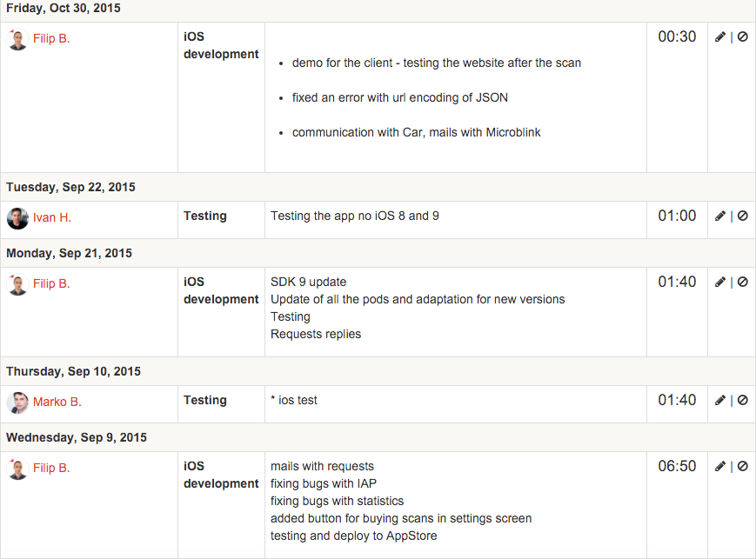Delete the Sep 9 06:50 time entry
756x559 pixels.
[743, 467]
